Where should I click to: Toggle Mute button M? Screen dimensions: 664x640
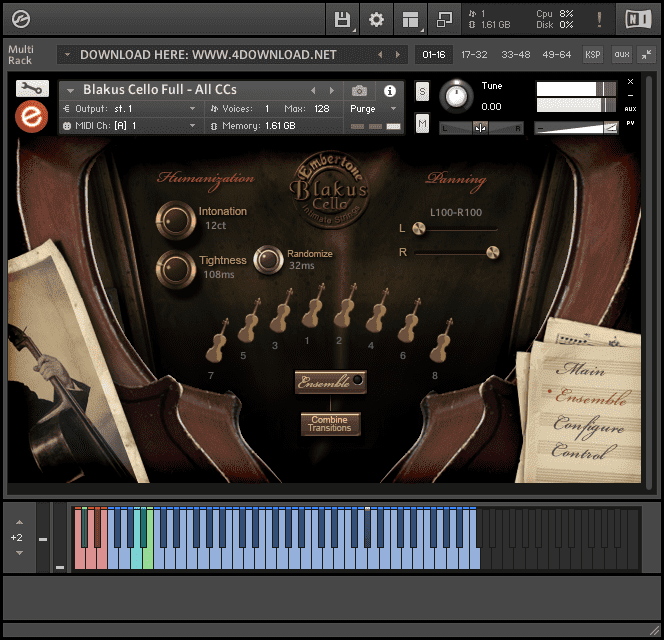click(422, 123)
